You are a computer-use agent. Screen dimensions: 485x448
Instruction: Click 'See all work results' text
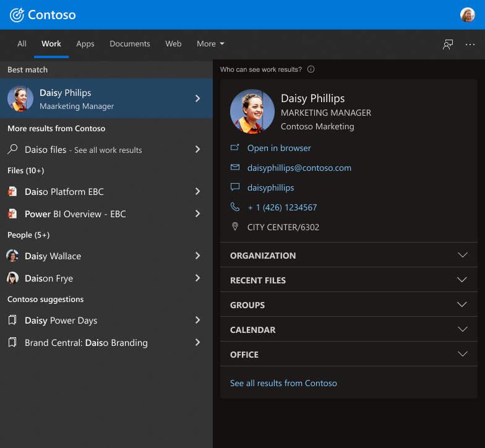click(108, 150)
